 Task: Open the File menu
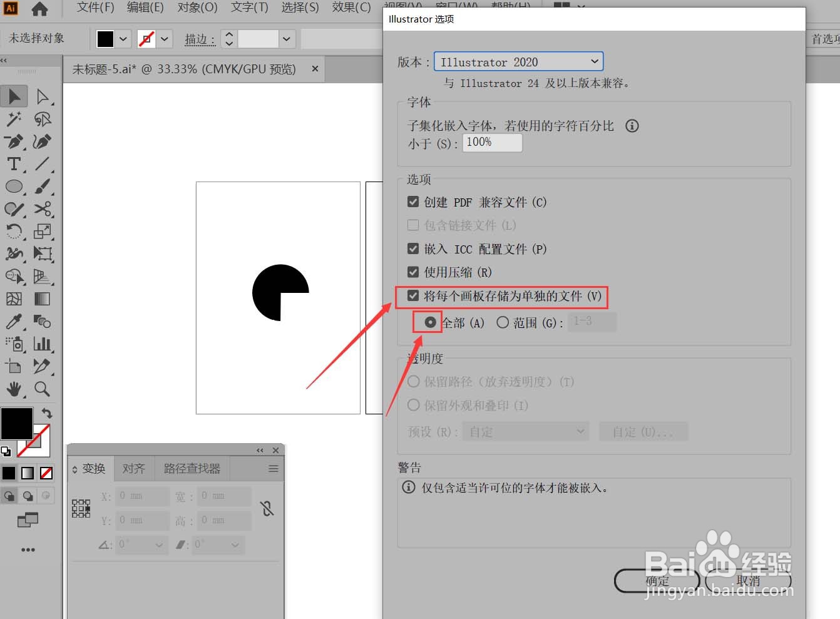tap(95, 8)
